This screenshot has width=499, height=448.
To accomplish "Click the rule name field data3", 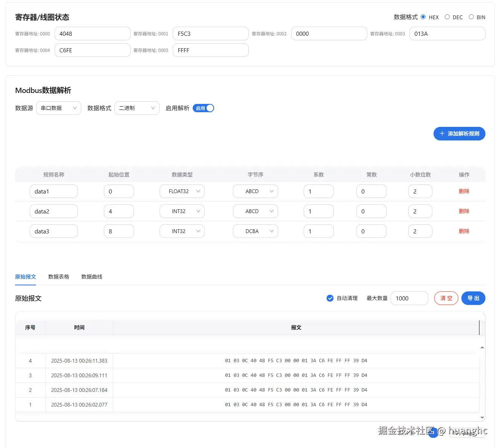I will tap(54, 231).
